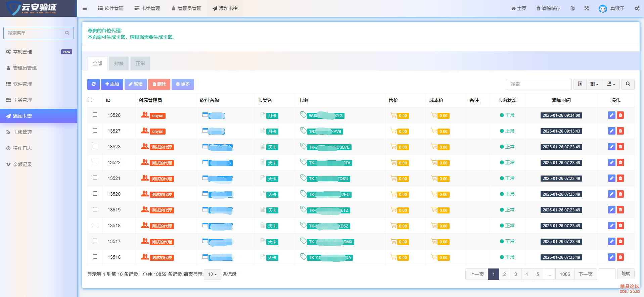Viewport: 644px width, 297px height.
Task: Click the fullscreen toggle icon in header
Action: (x=586, y=8)
